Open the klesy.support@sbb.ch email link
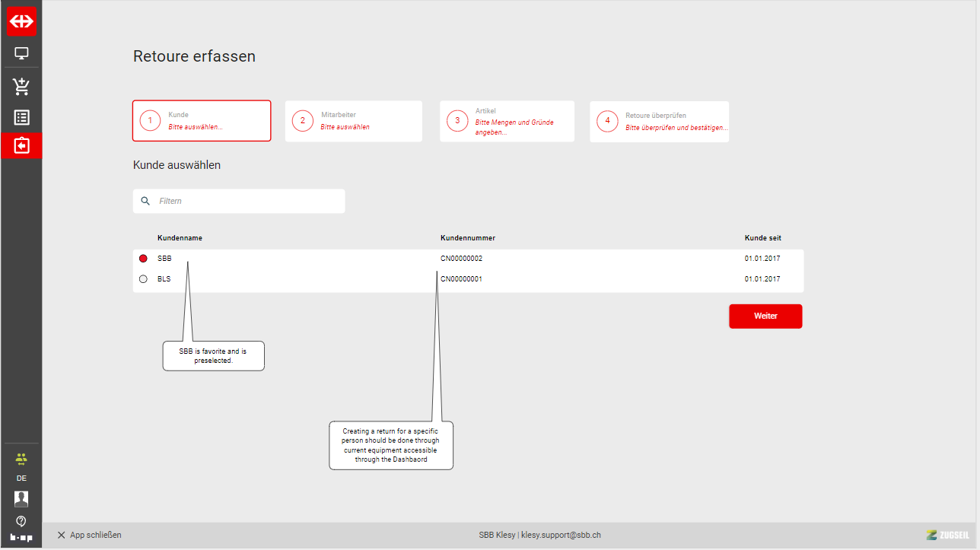The width and height of the screenshot is (980, 550). pos(561,535)
